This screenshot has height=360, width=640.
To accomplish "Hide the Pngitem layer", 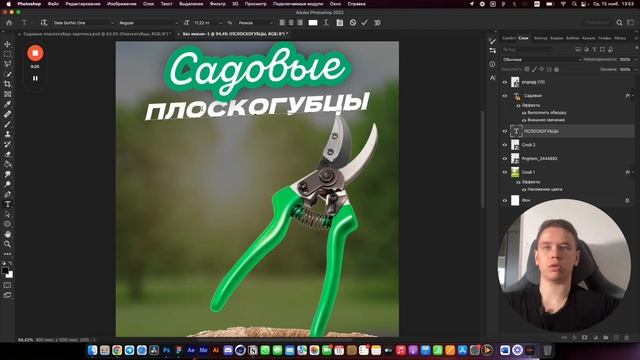I will click(x=505, y=158).
